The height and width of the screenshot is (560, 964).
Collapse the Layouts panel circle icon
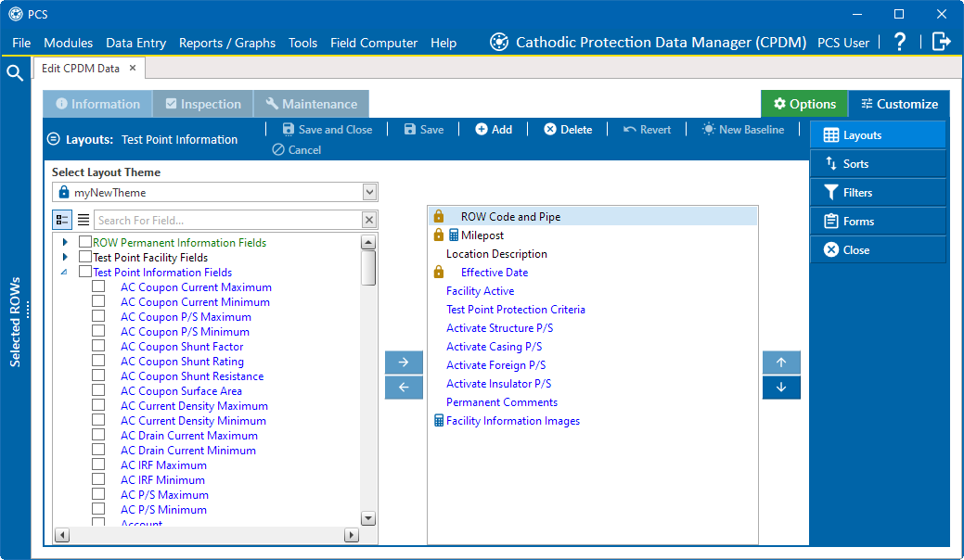54,139
